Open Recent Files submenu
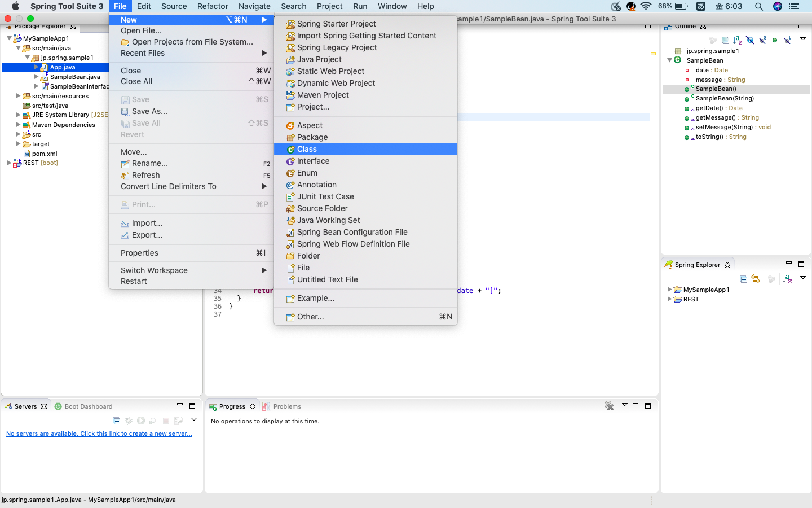 191,53
